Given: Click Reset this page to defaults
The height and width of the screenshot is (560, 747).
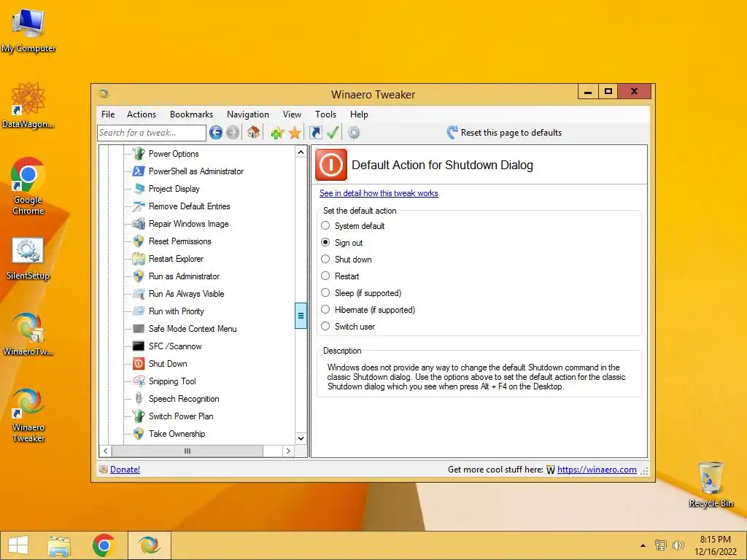Looking at the screenshot, I should click(x=505, y=133).
